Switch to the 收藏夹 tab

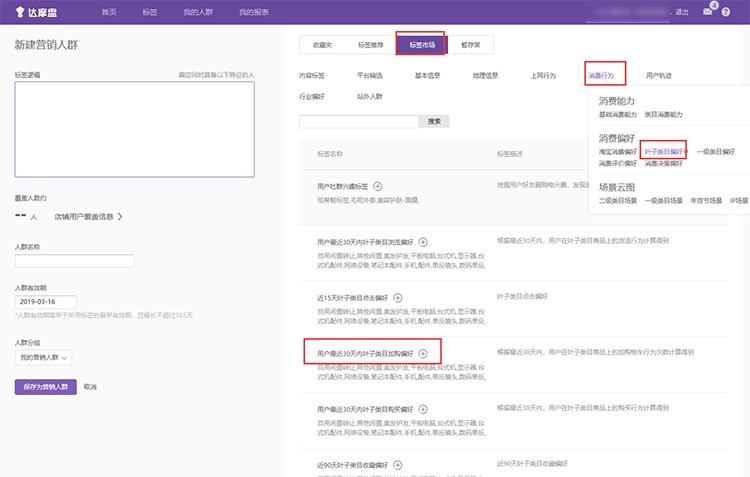[x=322, y=45]
